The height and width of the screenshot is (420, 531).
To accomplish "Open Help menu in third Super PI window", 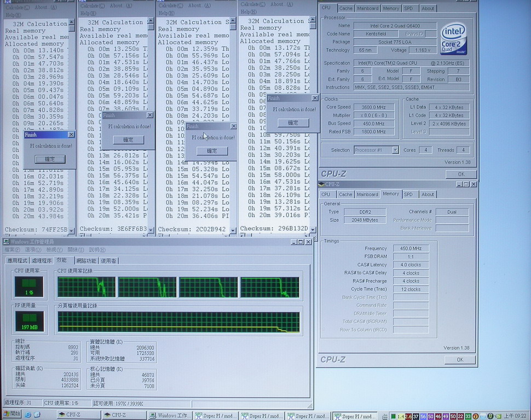I will pos(166,13).
